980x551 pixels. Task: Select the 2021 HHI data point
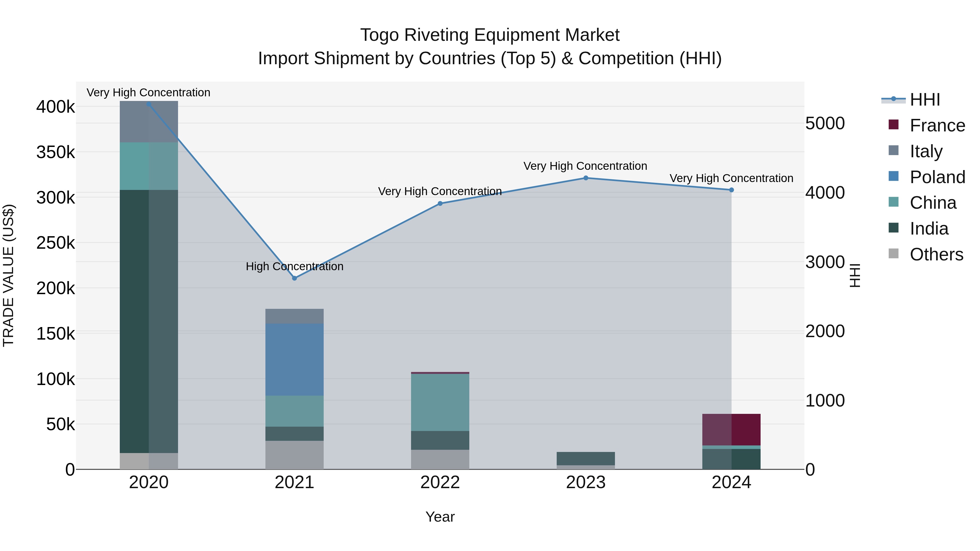click(x=295, y=278)
